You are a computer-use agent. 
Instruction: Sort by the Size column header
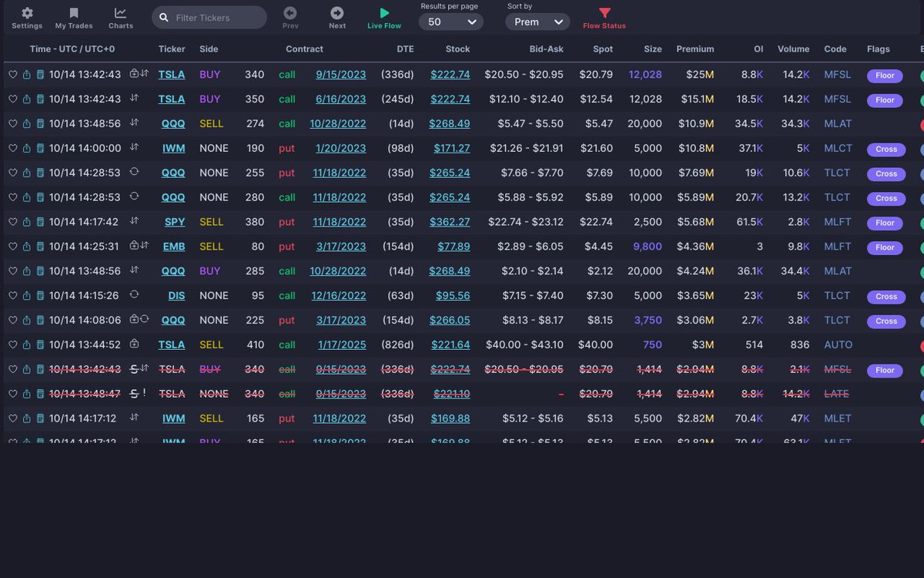(x=653, y=49)
